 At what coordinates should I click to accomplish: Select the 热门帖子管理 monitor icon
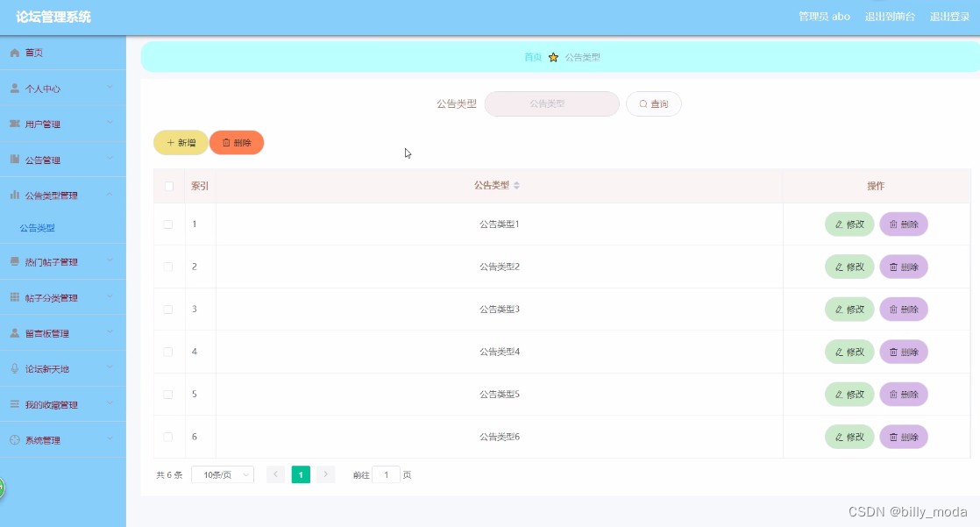click(x=14, y=261)
